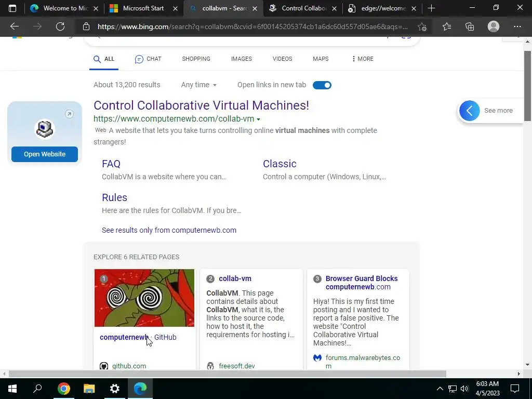Viewport: 532px width, 399px height.
Task: Refresh the current page
Action: pyautogui.click(x=60, y=26)
